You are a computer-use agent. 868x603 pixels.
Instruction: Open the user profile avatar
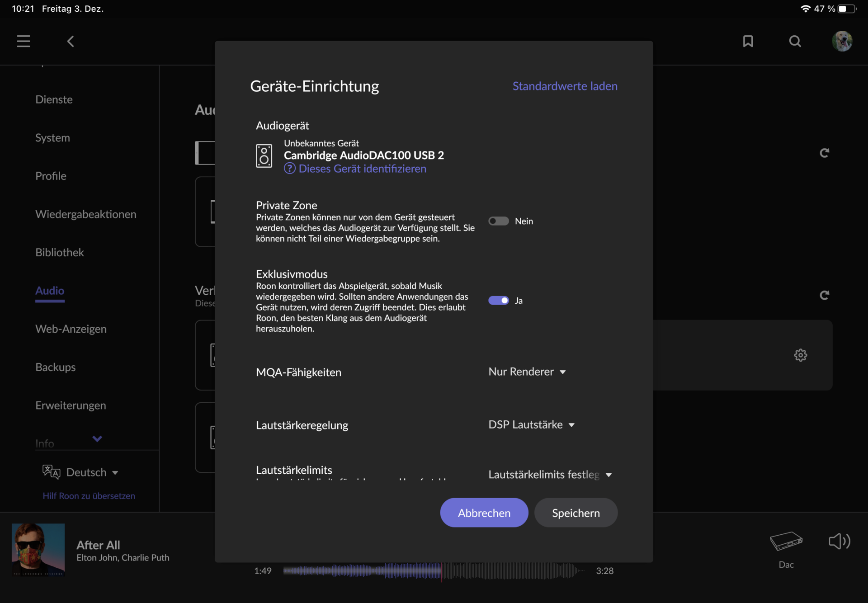point(842,41)
